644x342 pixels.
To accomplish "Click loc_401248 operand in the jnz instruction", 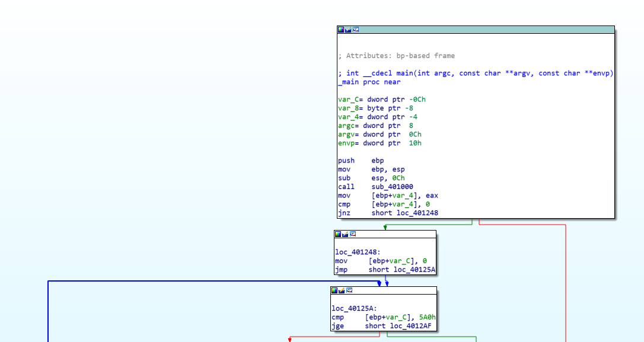I will click(x=417, y=213).
